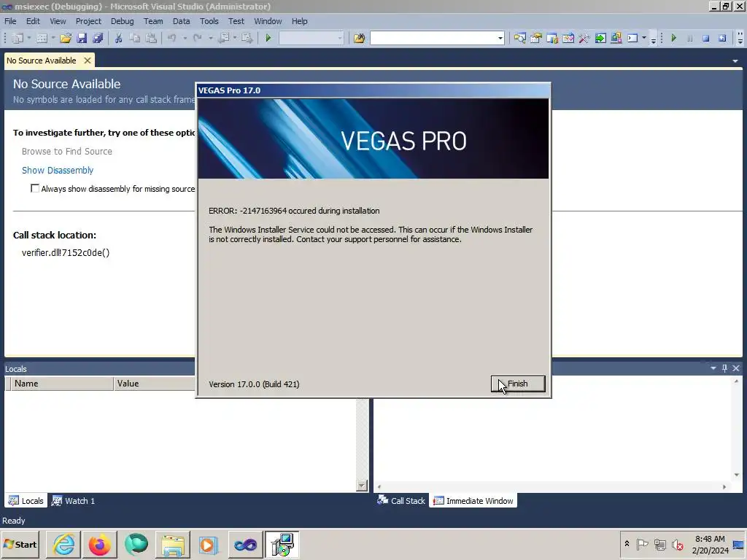Open the View menu
Image resolution: width=747 pixels, height=560 pixels.
point(58,21)
